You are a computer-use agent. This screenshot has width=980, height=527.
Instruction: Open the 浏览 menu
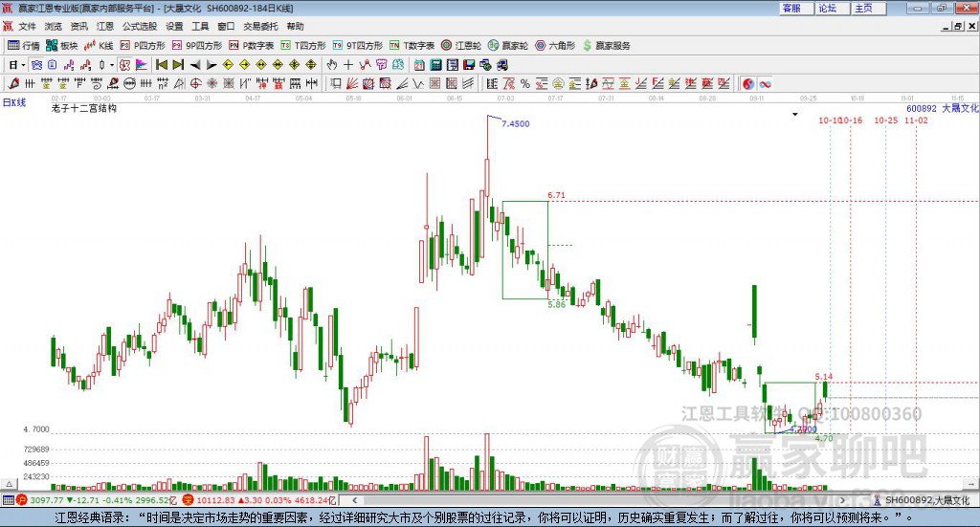click(x=54, y=26)
